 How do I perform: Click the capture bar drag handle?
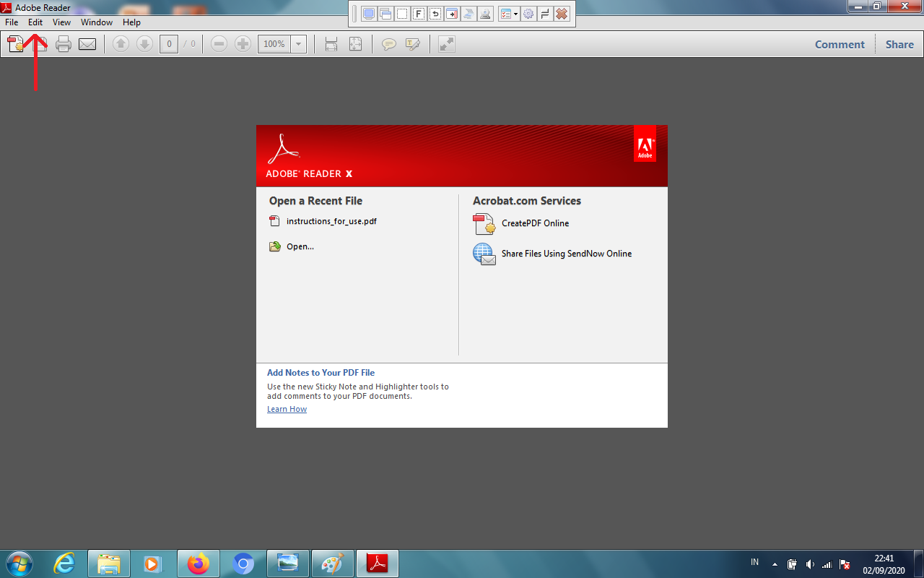coord(354,14)
